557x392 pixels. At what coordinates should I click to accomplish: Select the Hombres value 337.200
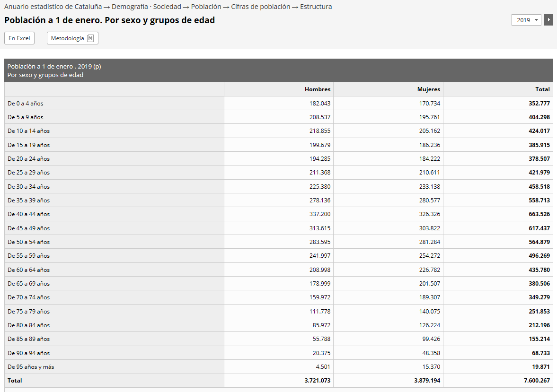(320, 214)
